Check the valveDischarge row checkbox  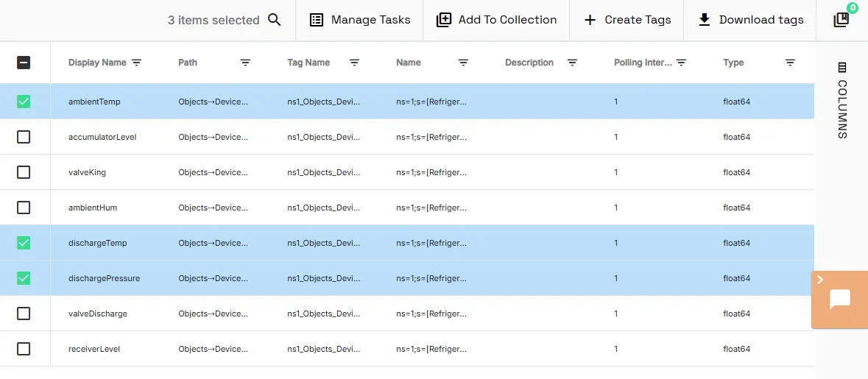click(24, 314)
